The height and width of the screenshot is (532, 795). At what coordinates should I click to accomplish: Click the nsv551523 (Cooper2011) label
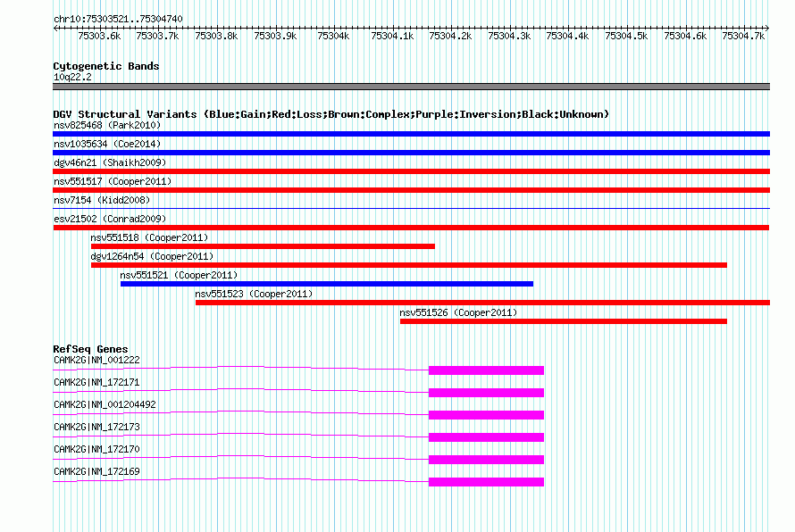(254, 294)
